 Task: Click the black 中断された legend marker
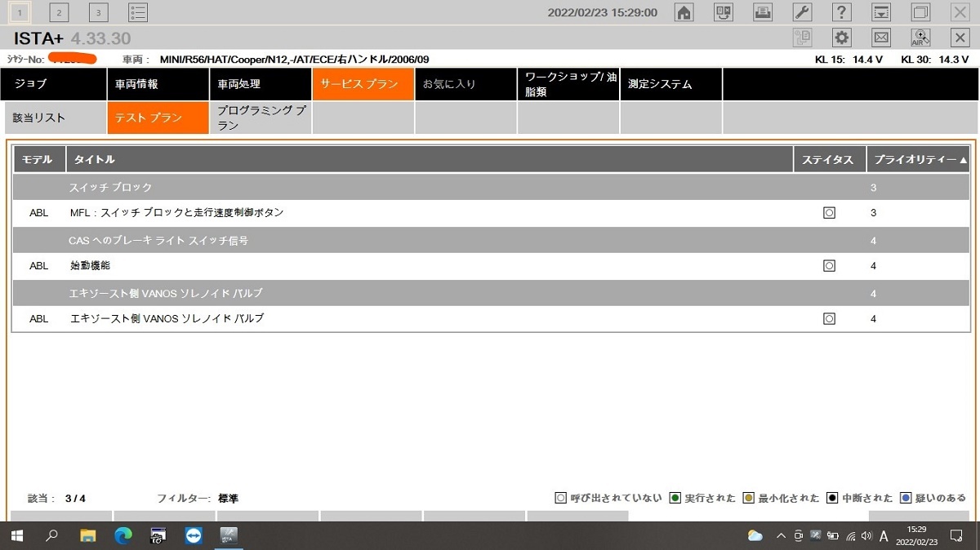click(832, 498)
